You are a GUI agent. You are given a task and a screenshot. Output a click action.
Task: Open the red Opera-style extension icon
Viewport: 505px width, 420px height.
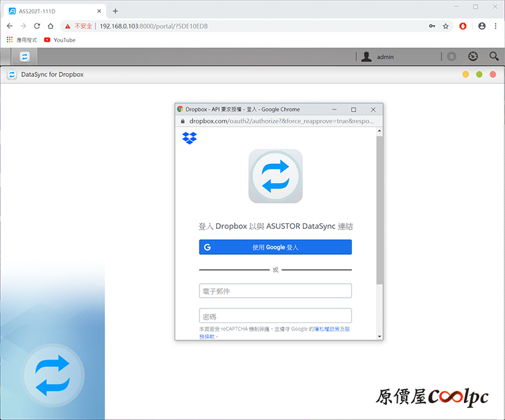pos(463,26)
